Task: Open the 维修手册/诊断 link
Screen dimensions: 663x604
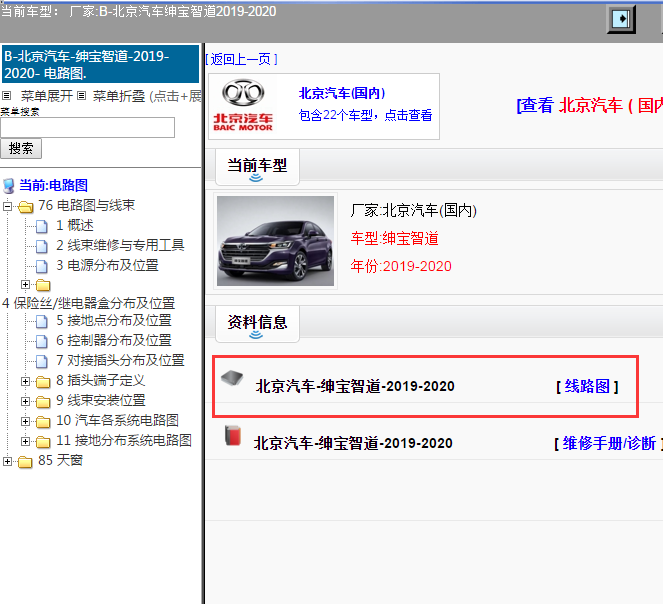Action: [x=607, y=443]
